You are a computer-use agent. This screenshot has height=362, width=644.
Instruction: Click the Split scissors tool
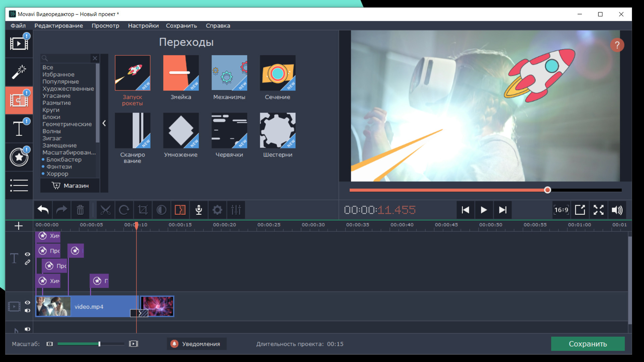tap(105, 210)
